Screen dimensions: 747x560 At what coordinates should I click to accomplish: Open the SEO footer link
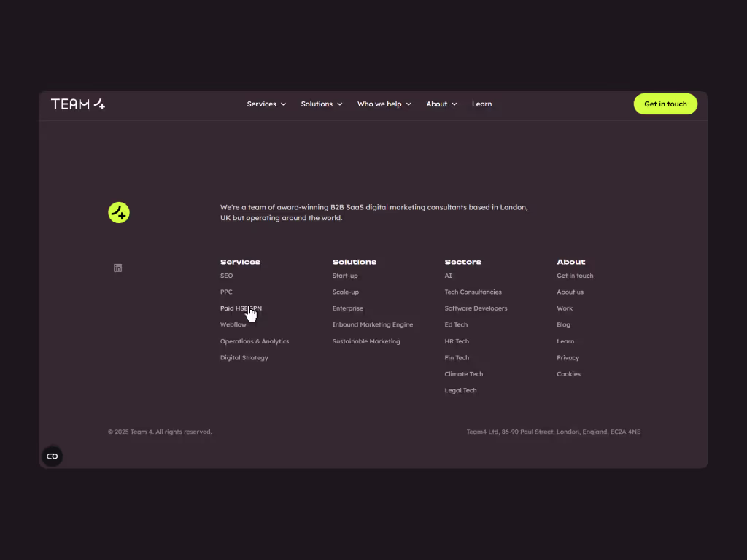tap(226, 276)
